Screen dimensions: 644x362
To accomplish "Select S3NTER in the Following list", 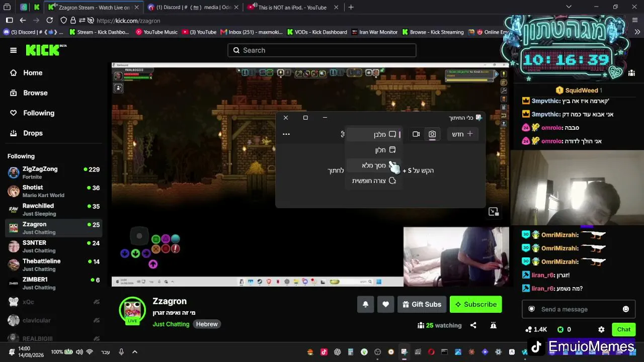I will [53, 246].
